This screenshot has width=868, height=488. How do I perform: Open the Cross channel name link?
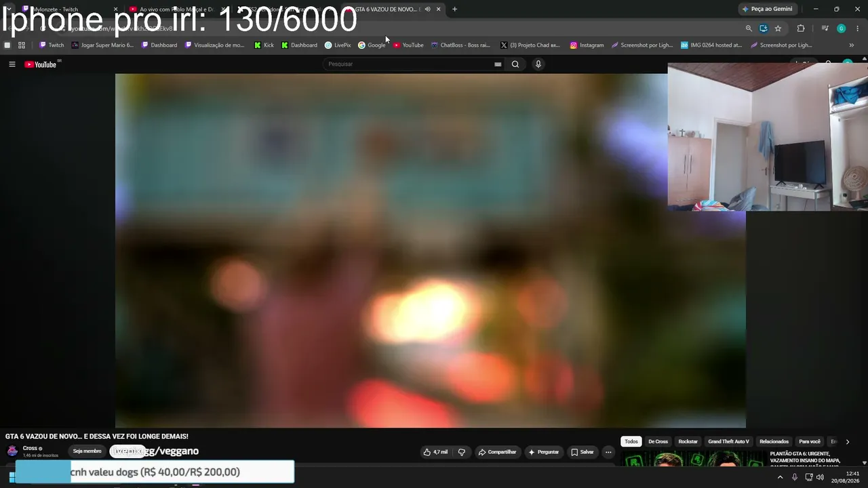30,448
